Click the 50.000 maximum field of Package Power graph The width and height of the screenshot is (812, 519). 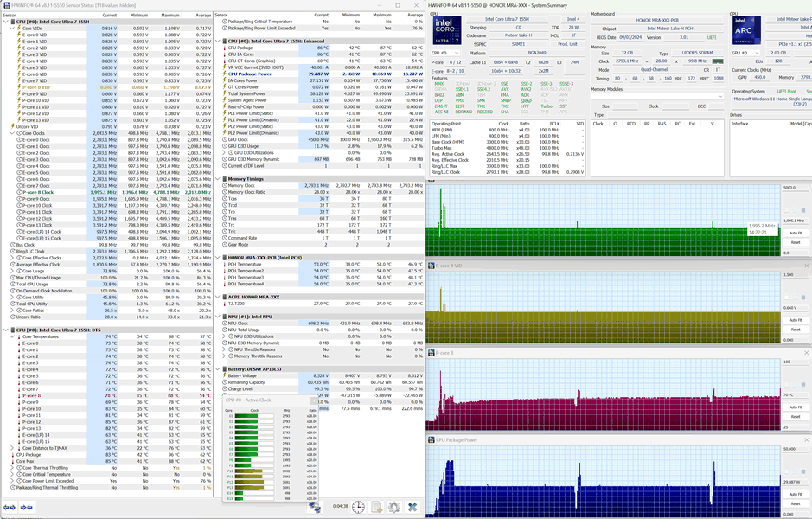click(x=795, y=449)
